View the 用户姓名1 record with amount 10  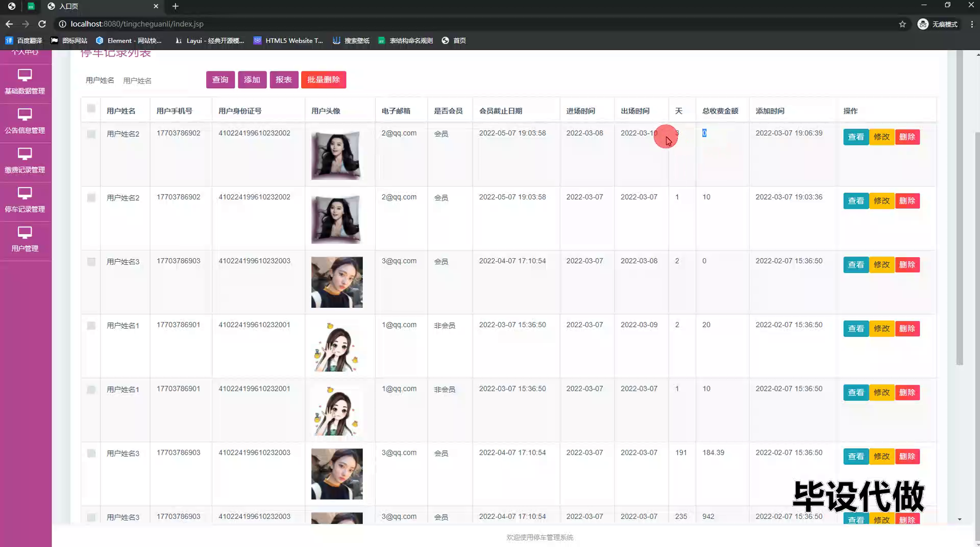pos(856,392)
